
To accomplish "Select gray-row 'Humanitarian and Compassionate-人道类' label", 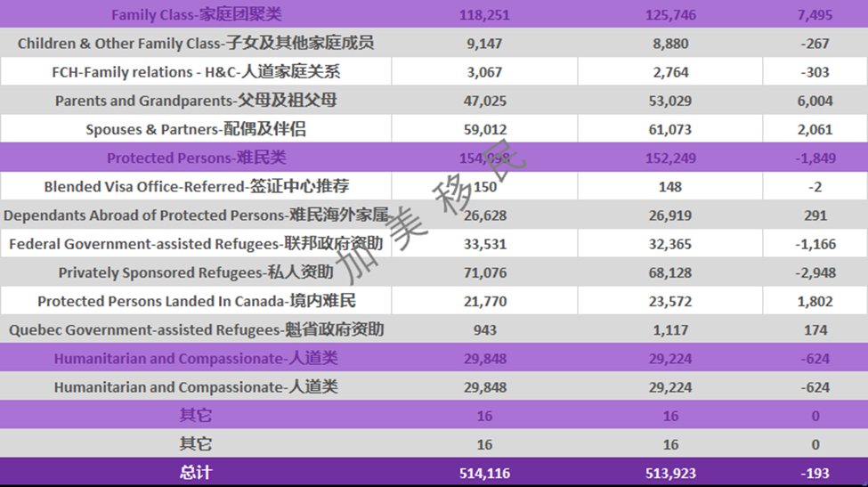I will (x=196, y=387).
